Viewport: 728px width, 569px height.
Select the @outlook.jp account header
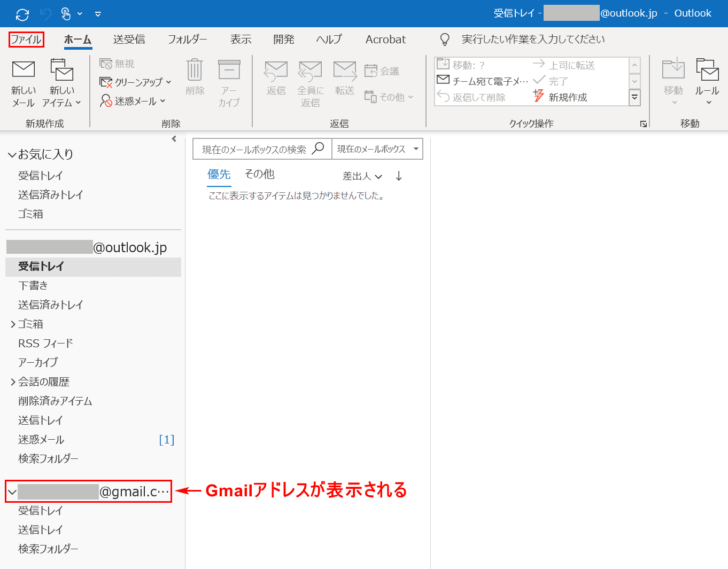tap(87, 247)
